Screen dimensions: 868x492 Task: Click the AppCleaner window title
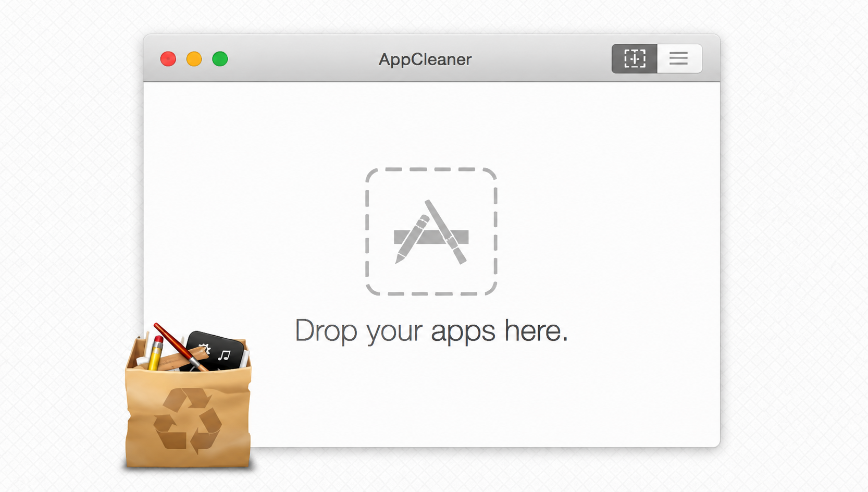click(x=425, y=59)
